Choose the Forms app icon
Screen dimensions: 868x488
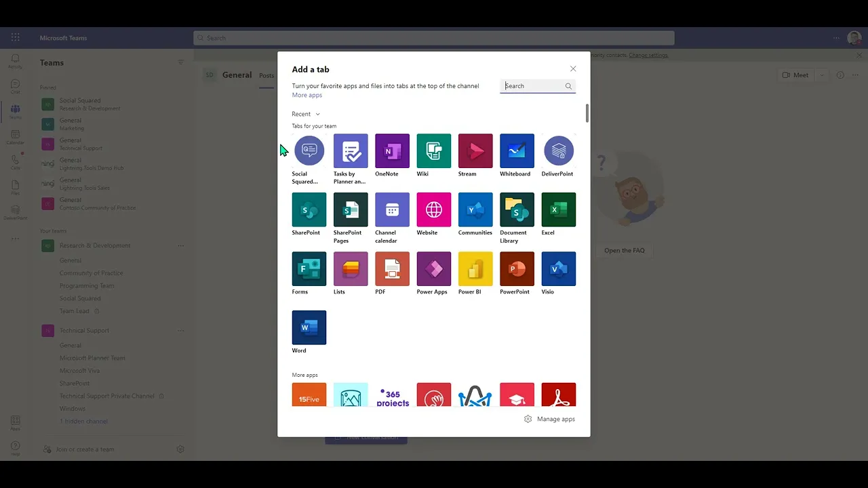coord(309,268)
